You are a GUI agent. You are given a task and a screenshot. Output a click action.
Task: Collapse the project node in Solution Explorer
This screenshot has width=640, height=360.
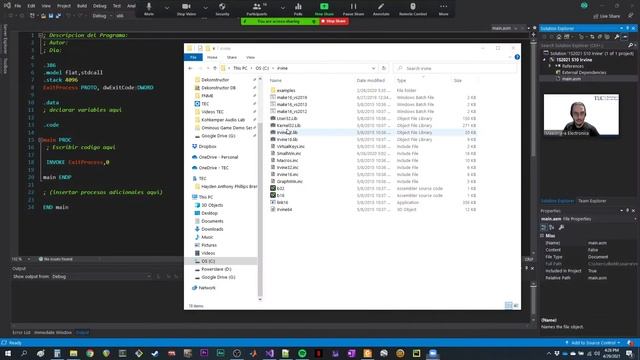544,60
